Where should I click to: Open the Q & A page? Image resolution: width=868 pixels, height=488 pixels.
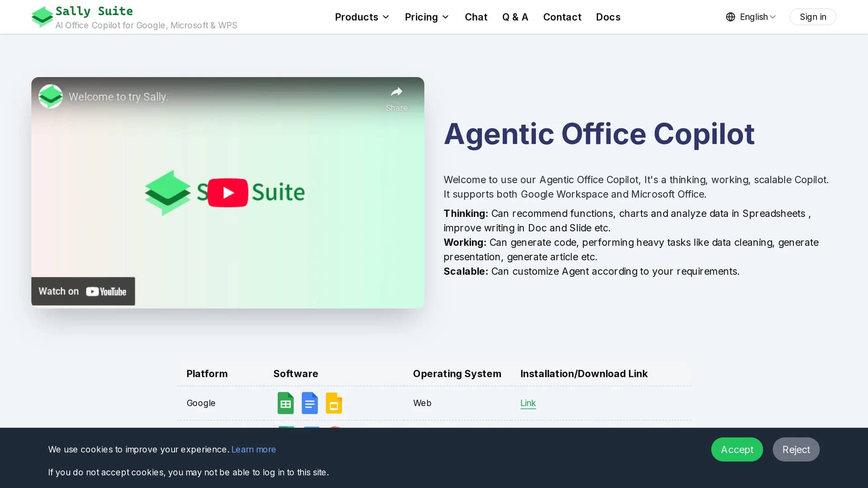coord(515,17)
